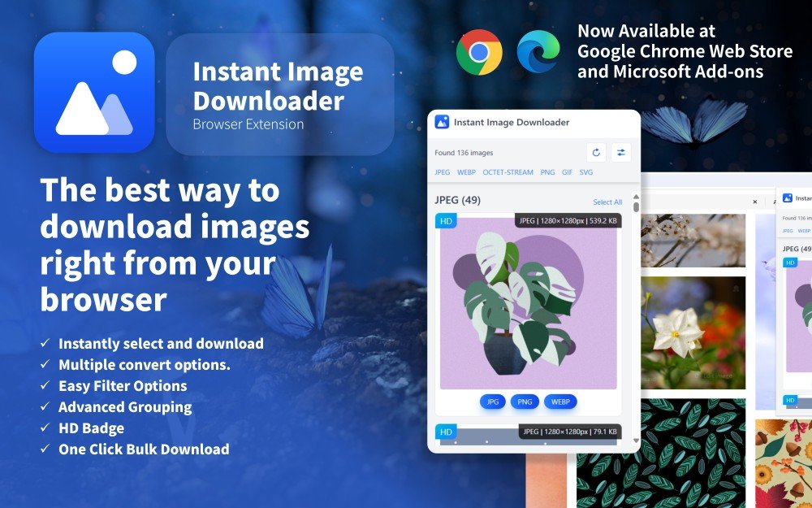The height and width of the screenshot is (508, 812).
Task: Click the green leaves pattern image
Action: click(x=661, y=453)
